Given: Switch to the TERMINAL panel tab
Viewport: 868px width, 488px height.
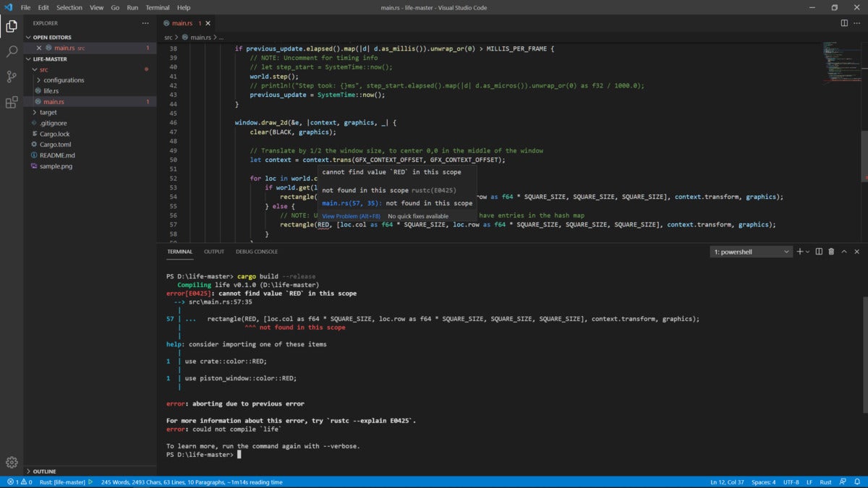Looking at the screenshot, I should [x=180, y=252].
